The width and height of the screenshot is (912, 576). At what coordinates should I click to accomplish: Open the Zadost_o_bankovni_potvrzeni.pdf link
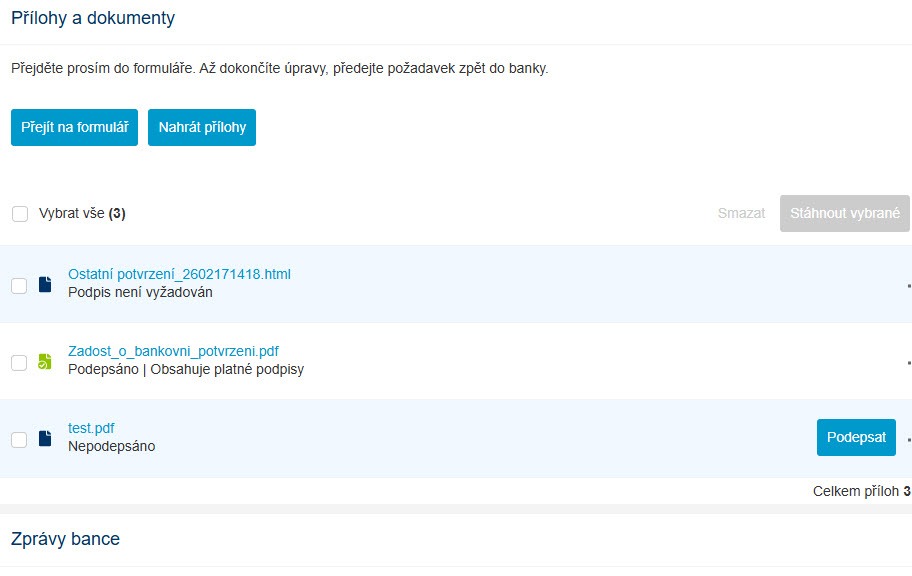pos(173,351)
